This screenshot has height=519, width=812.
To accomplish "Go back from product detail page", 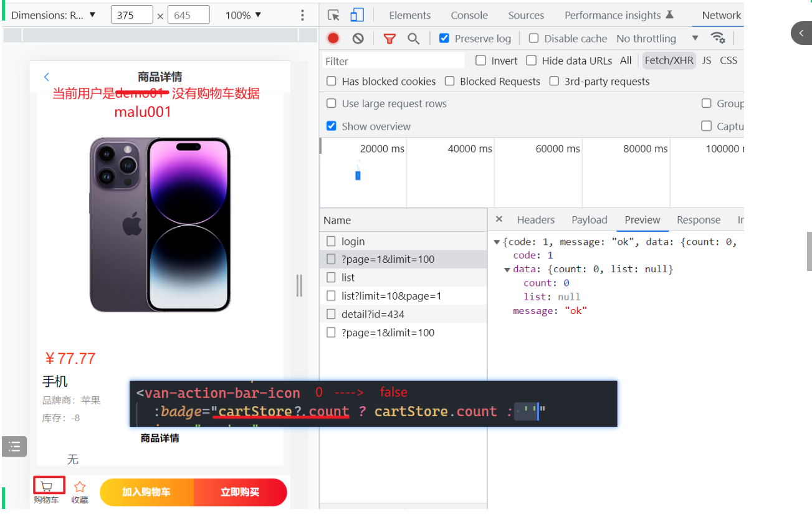I will pos(46,77).
